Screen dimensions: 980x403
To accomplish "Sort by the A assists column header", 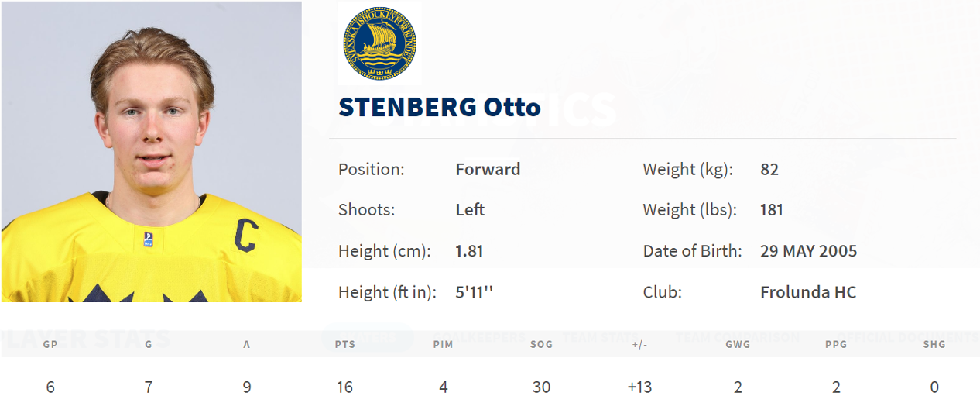I will point(247,344).
